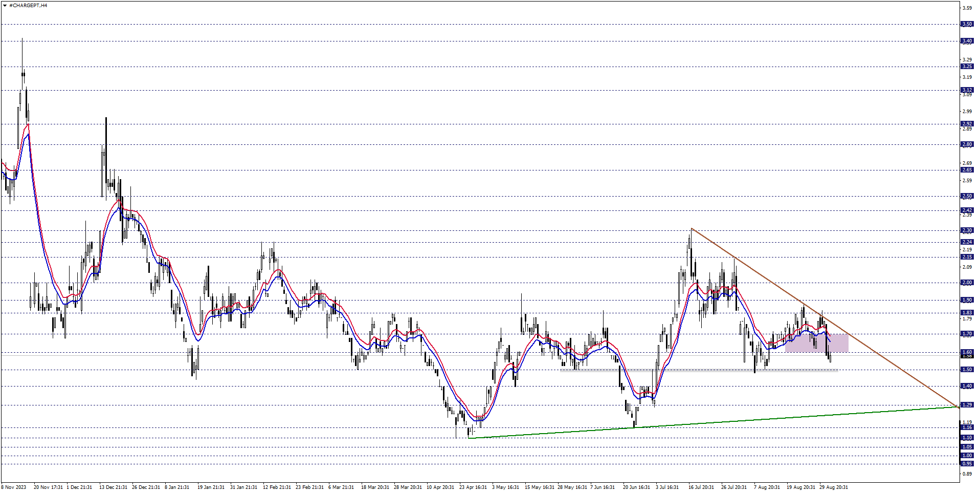Select the brown descending trendline

tap(825, 317)
